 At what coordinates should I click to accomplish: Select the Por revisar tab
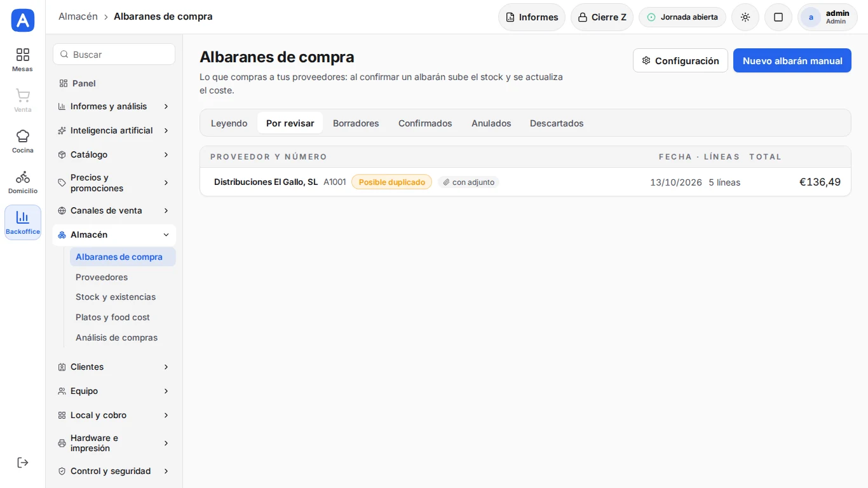290,123
